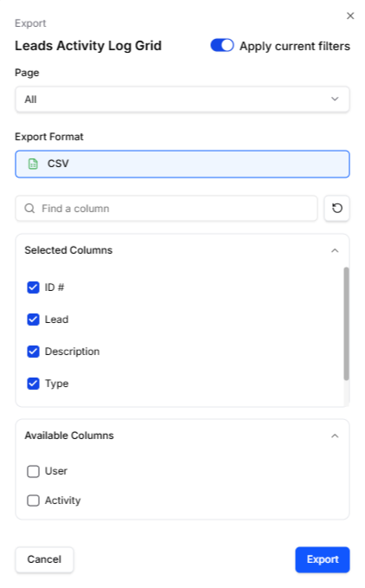365x588 pixels.
Task: Click the Export button
Action: click(x=323, y=559)
